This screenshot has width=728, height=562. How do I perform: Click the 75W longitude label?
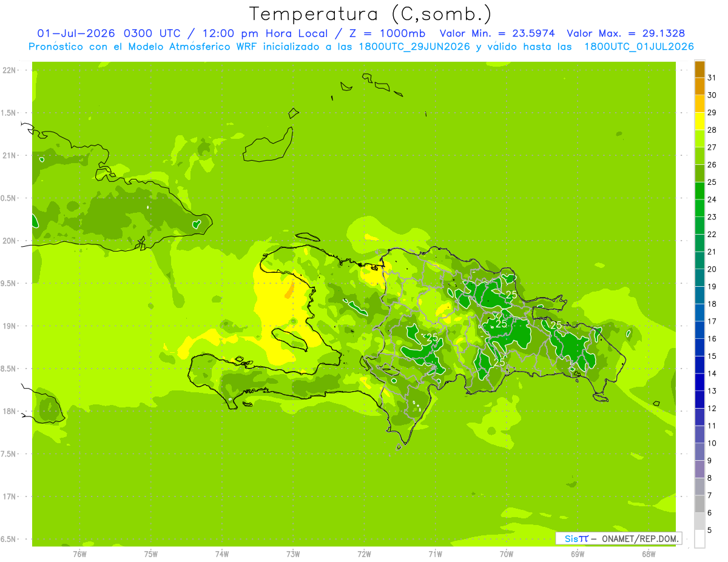coord(150,554)
